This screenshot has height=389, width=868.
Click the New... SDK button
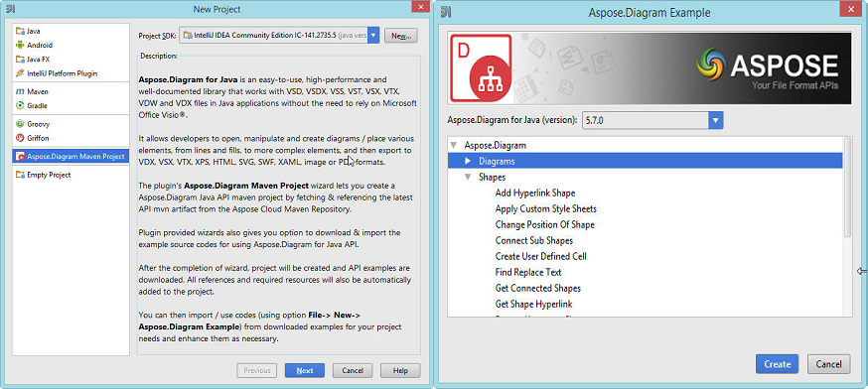pos(401,36)
